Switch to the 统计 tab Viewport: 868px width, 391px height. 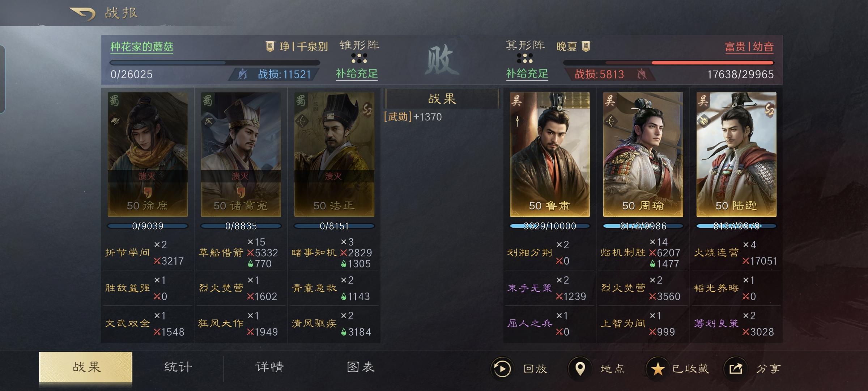(178, 367)
